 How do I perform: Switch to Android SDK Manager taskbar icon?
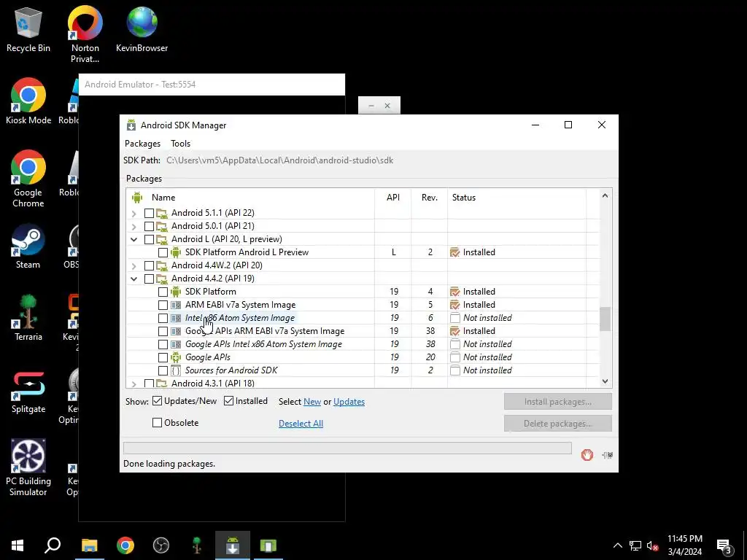coord(233,545)
